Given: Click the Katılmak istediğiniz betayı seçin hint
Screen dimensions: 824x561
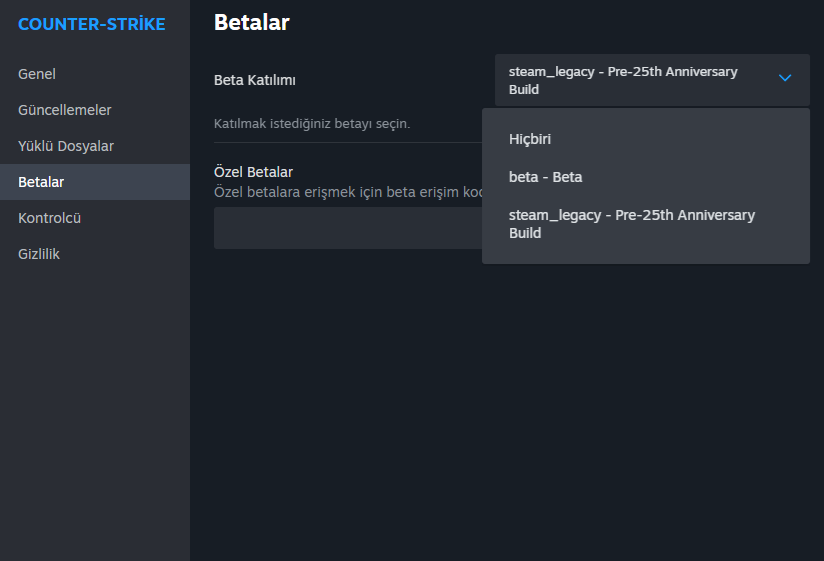Looking at the screenshot, I should point(312,124).
